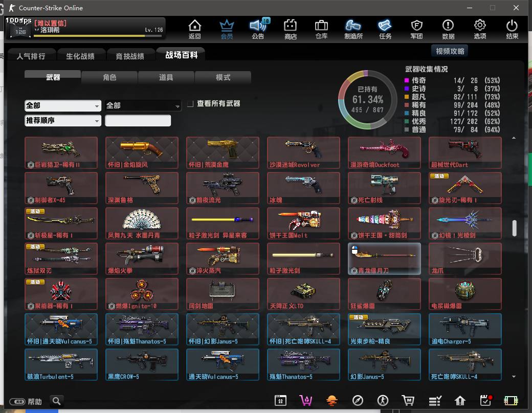This screenshot has width=532, height=413.
Task: Select the 角色 sub-tab
Action: click(109, 77)
